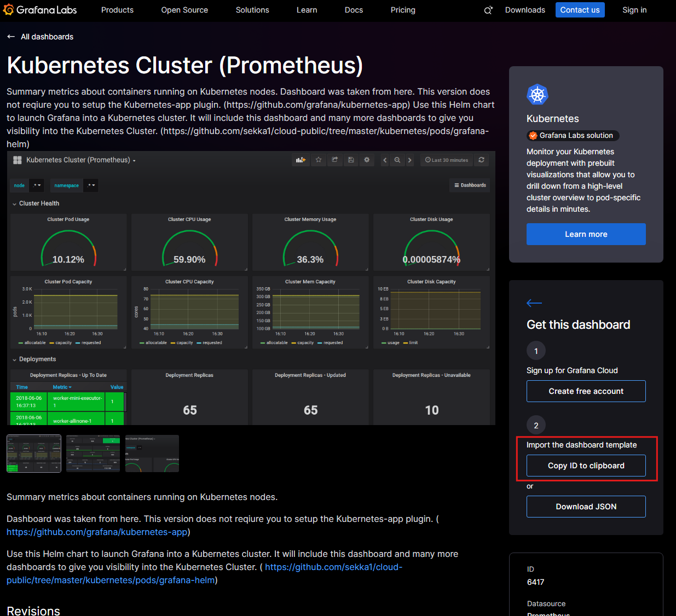The image size is (676, 616).
Task: Click the Learn more button
Action: [x=586, y=234]
